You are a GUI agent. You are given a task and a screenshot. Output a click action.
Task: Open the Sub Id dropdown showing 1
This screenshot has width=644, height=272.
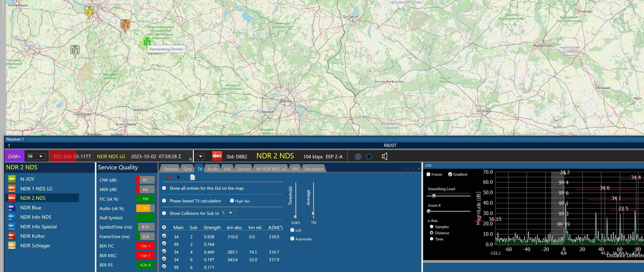click(x=229, y=213)
